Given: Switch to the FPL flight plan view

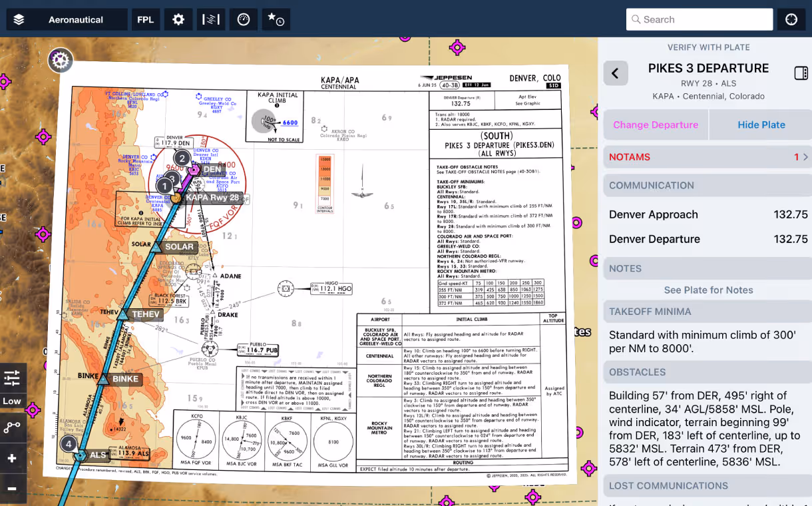Looking at the screenshot, I should click(x=145, y=19).
